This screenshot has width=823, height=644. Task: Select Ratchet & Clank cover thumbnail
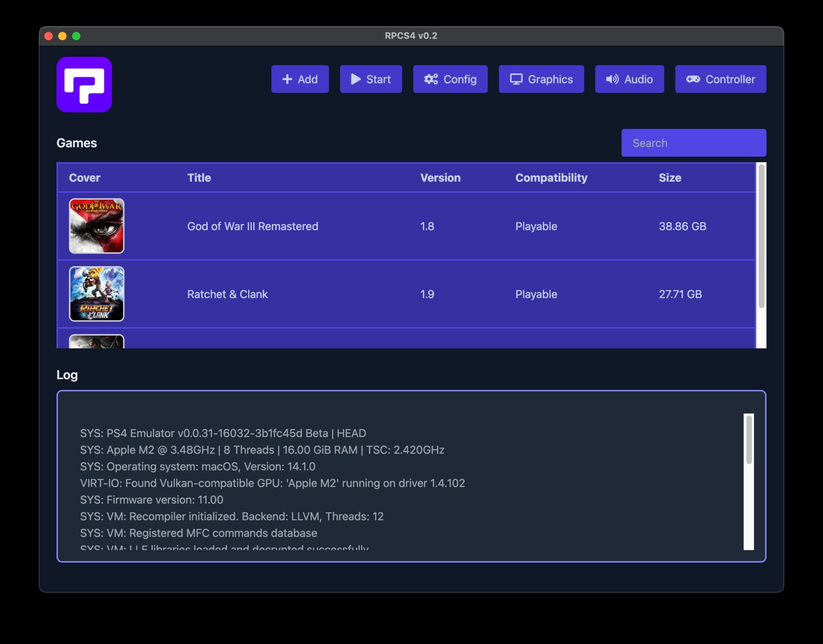tap(96, 294)
